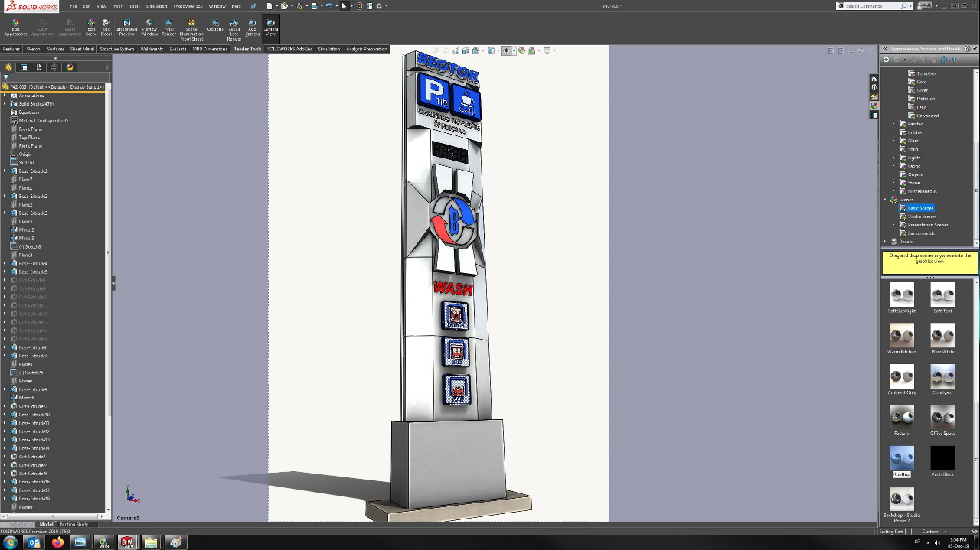Expand the Presentation Scenes folder
The height and width of the screenshot is (550, 980).
click(893, 225)
